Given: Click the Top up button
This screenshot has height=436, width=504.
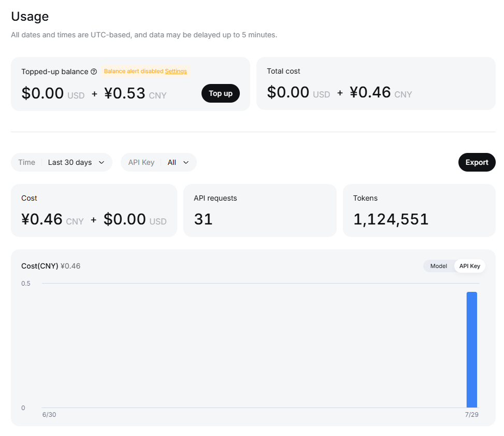Looking at the screenshot, I should (x=221, y=93).
